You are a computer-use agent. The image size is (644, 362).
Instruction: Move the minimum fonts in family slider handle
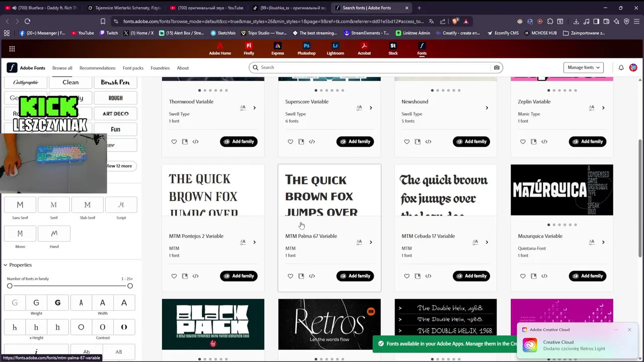coord(10,286)
